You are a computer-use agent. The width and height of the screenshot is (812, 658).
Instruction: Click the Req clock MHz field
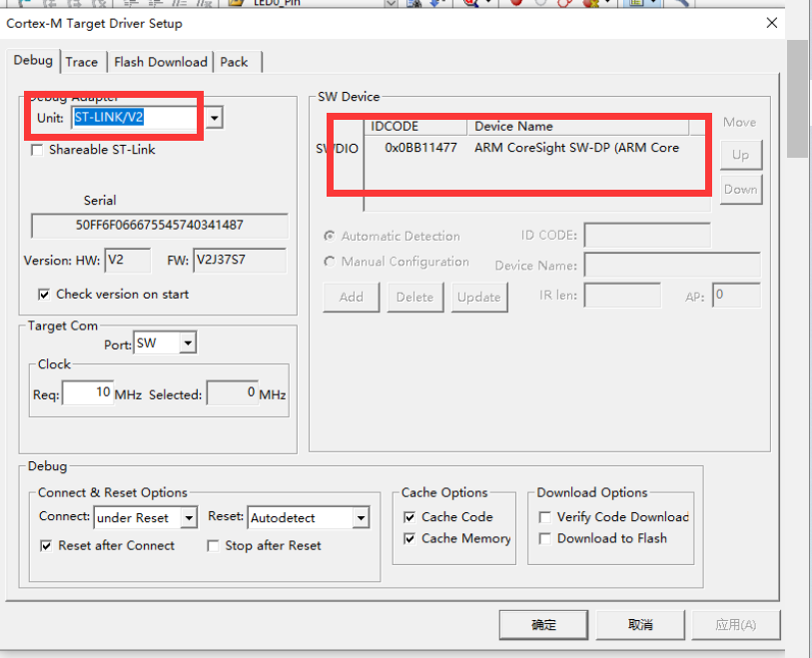pyautogui.click(x=88, y=393)
